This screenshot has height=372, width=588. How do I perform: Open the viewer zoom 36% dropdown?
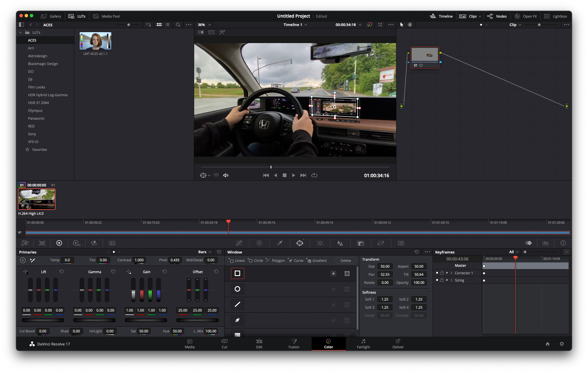[204, 25]
